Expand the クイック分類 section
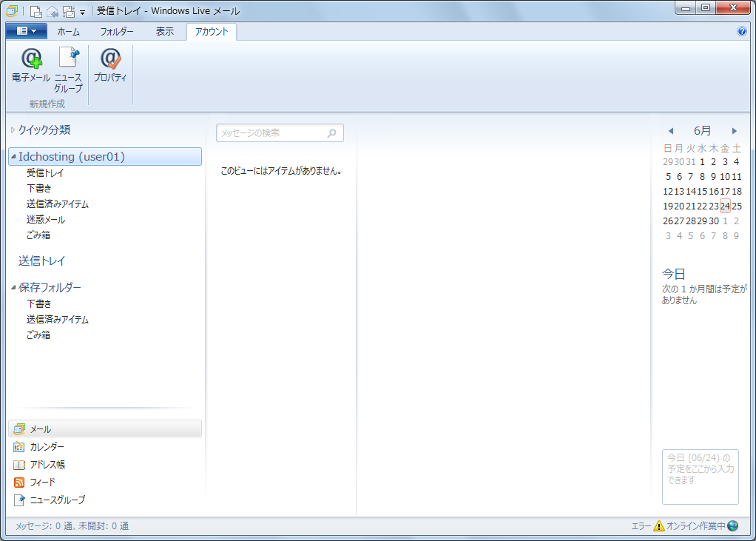 (x=13, y=130)
